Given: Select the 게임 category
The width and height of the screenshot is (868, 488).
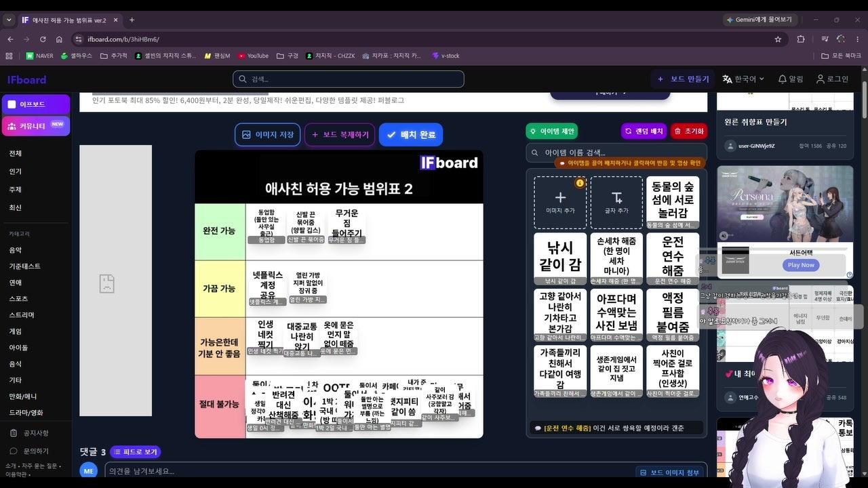Looking at the screenshot, I should click(x=16, y=331).
